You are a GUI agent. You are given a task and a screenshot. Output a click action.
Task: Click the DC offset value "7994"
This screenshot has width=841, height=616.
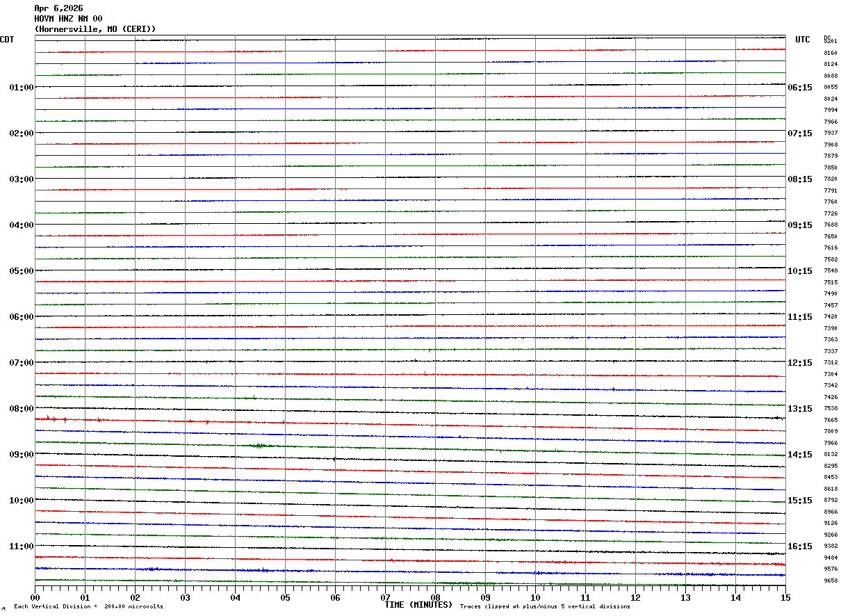click(831, 111)
